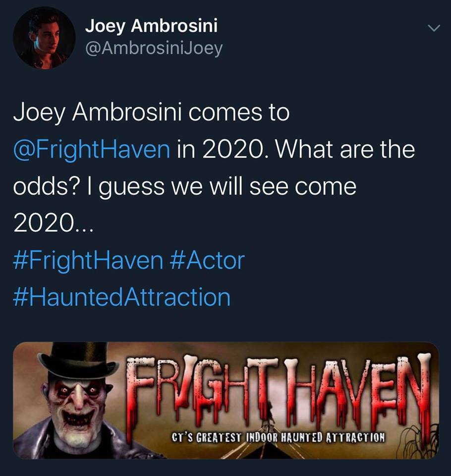Image resolution: width=451 pixels, height=476 pixels.
Task: Open the #Actor hashtag
Action: pos(208,260)
